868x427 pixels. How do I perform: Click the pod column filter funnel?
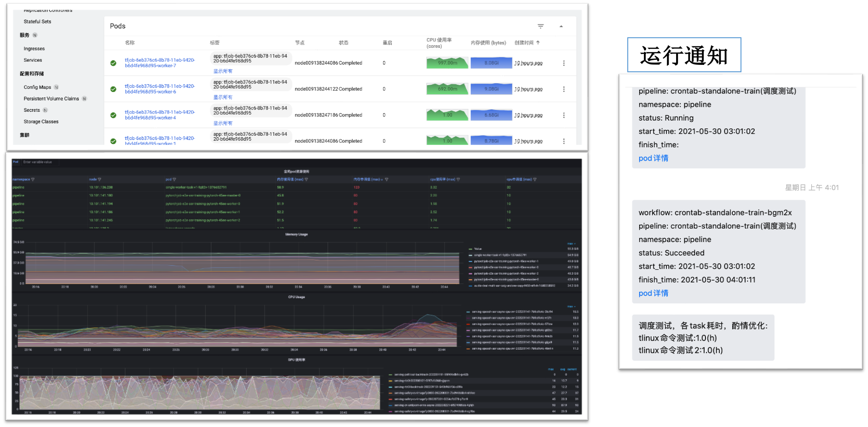[x=174, y=179]
